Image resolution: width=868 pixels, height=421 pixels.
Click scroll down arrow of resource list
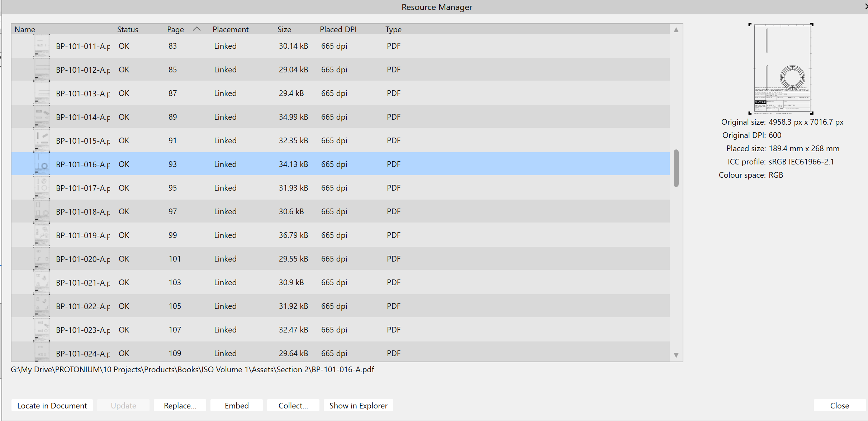[676, 355]
